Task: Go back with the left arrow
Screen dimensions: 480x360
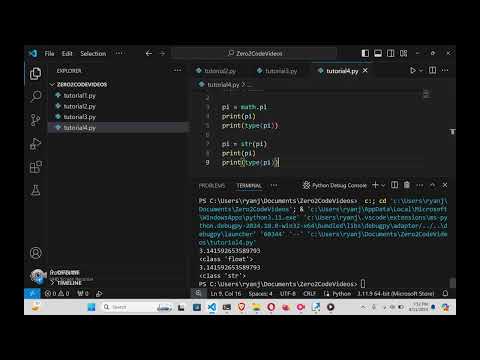Action: tap(149, 53)
